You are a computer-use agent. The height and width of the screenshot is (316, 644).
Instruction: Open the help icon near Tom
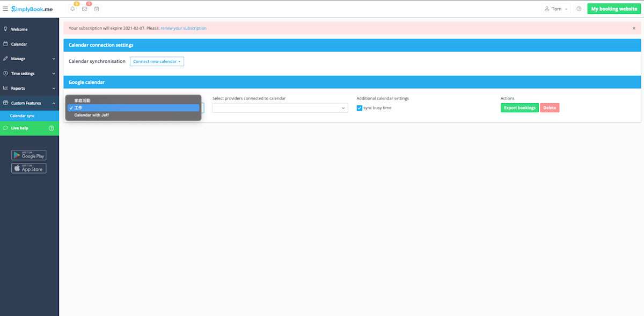tap(579, 9)
